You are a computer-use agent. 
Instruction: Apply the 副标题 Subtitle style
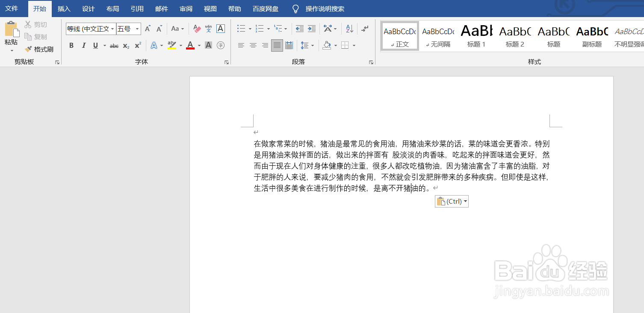point(592,36)
